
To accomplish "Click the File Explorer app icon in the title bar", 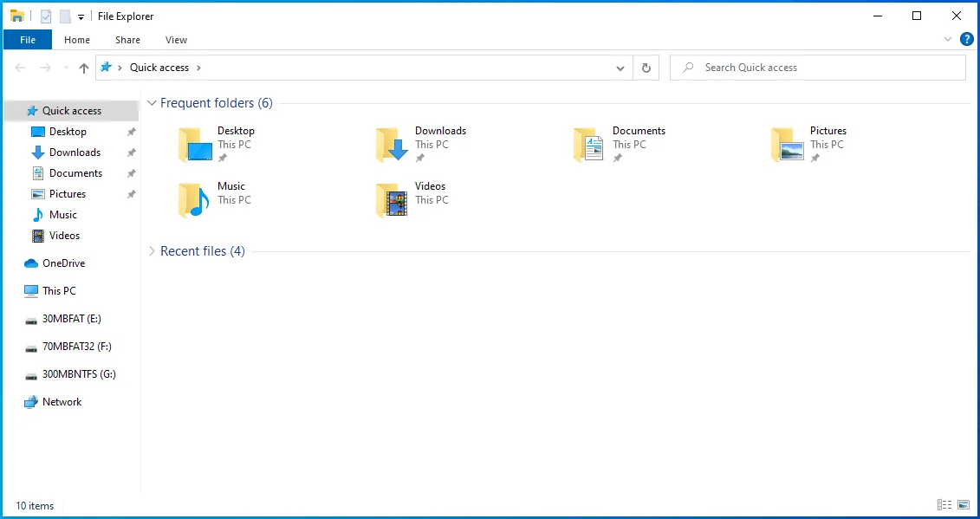I will (16, 16).
